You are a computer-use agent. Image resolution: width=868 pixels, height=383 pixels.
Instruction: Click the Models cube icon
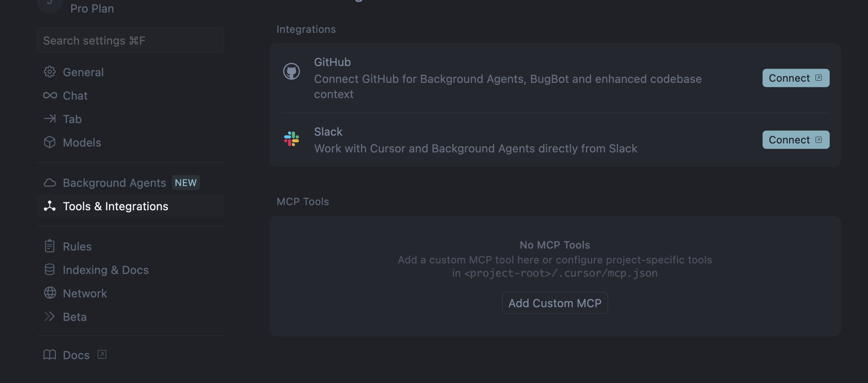pos(50,142)
